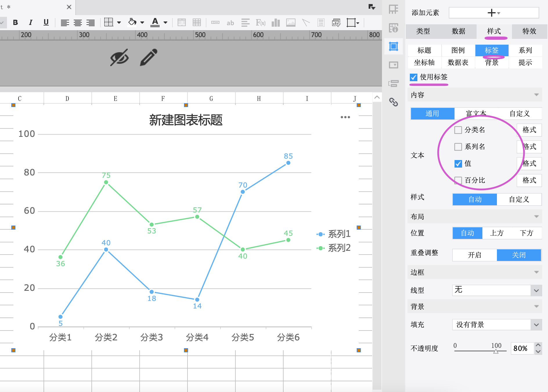
Task: Select 富文本 content mode
Action: [x=476, y=114]
